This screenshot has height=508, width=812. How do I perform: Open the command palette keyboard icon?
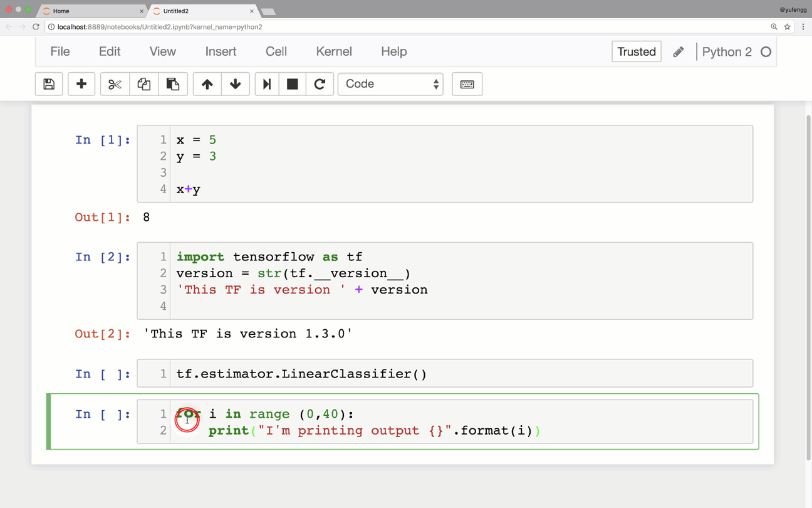click(467, 84)
